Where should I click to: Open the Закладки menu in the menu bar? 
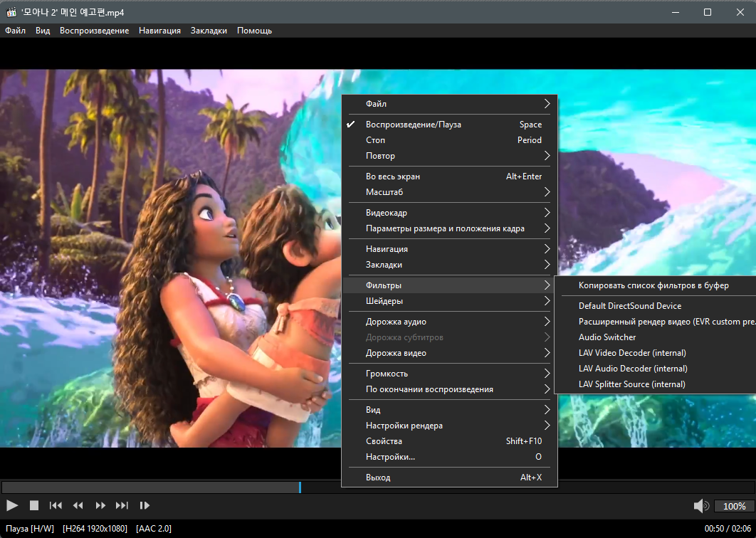pyautogui.click(x=209, y=31)
